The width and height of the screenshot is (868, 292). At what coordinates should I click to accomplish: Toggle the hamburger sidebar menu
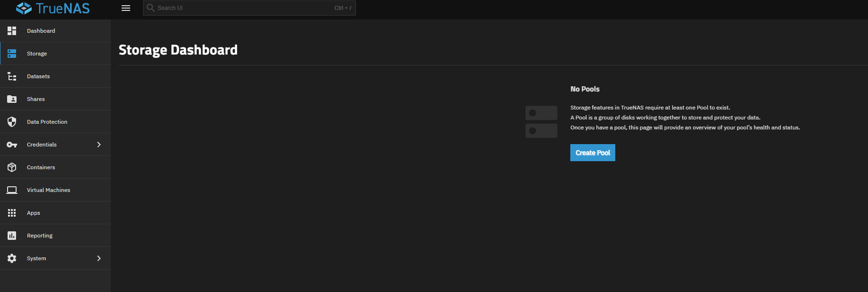[x=126, y=8]
